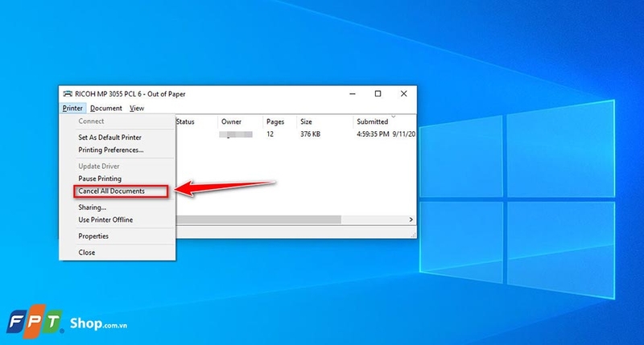Click the pages value 12
Image resolution: width=644 pixels, height=345 pixels.
pos(270,134)
